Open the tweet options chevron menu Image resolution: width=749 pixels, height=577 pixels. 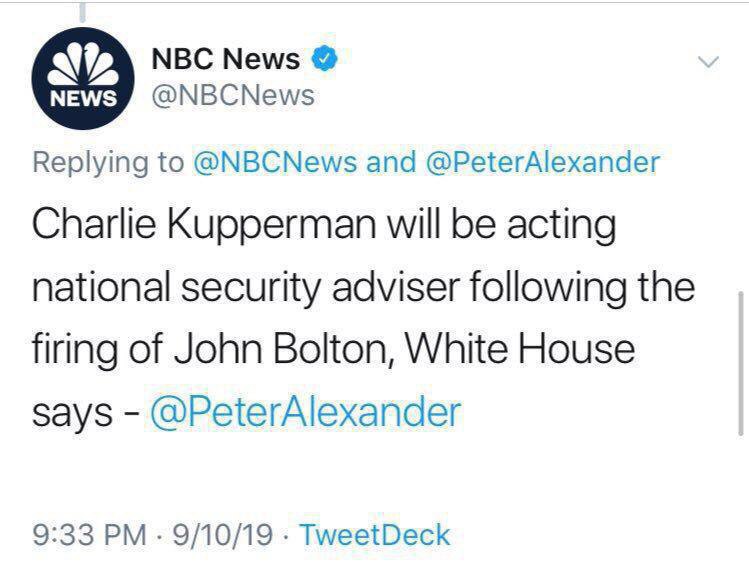(x=708, y=62)
